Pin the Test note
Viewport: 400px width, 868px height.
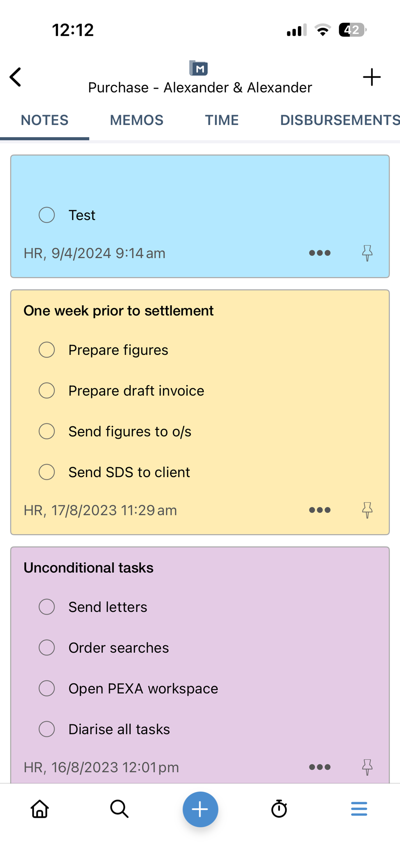tap(367, 253)
